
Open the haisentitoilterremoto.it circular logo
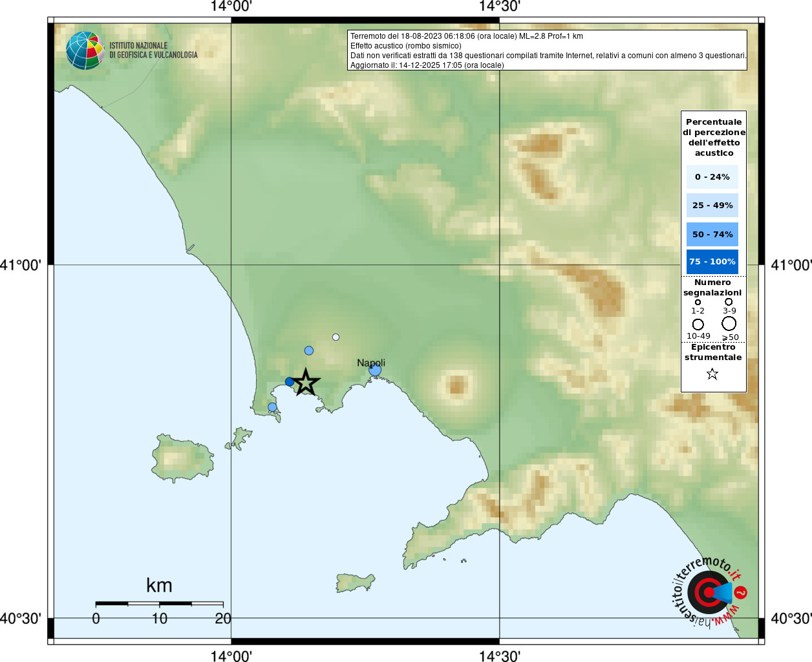click(x=709, y=592)
